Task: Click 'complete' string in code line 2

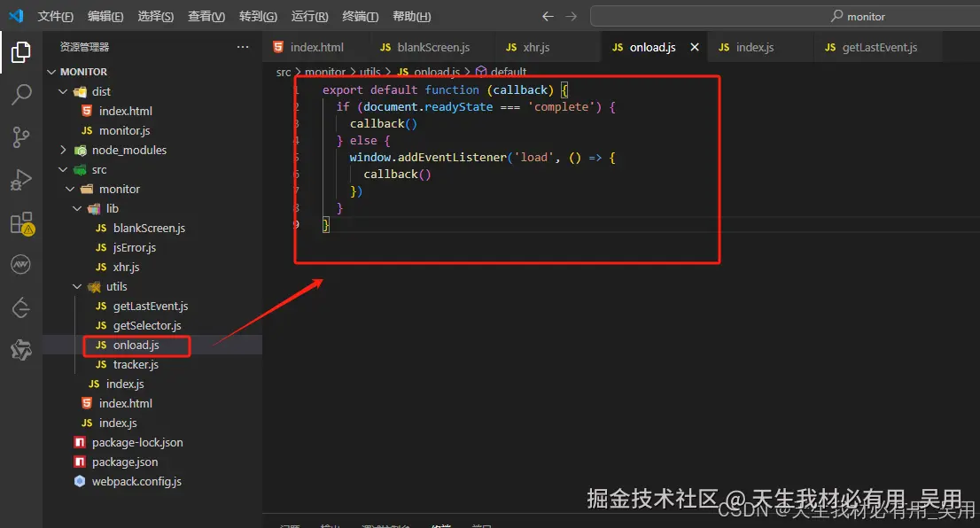Action: pyautogui.click(x=561, y=107)
